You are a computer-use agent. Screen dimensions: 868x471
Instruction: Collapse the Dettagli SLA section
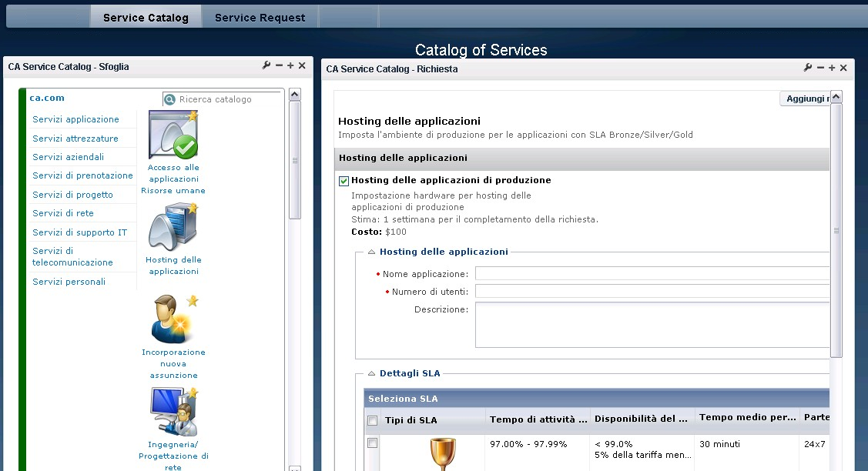pyautogui.click(x=371, y=373)
